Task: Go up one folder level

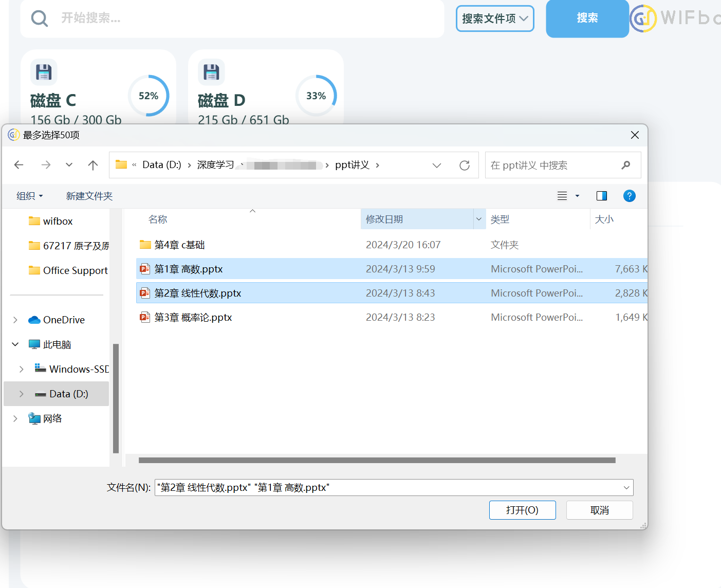Action: (93, 165)
